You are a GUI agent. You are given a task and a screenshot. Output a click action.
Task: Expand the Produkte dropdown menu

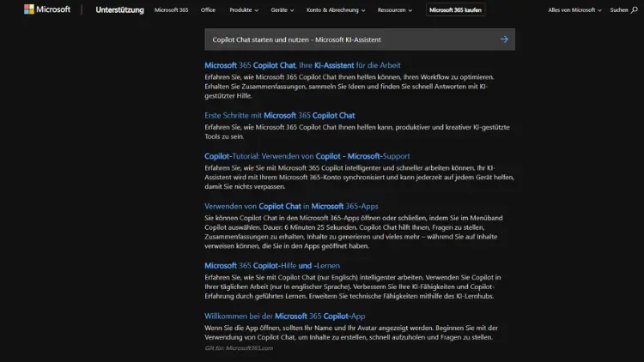coord(244,9)
